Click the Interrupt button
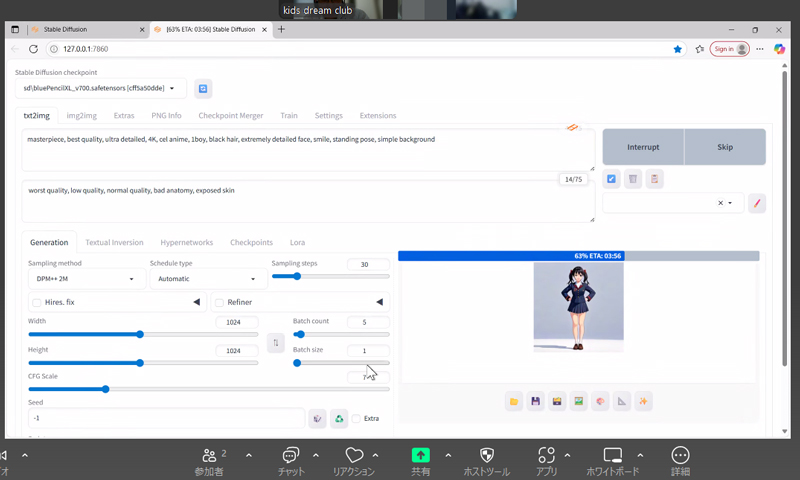This screenshot has height=480, width=800. [643, 147]
